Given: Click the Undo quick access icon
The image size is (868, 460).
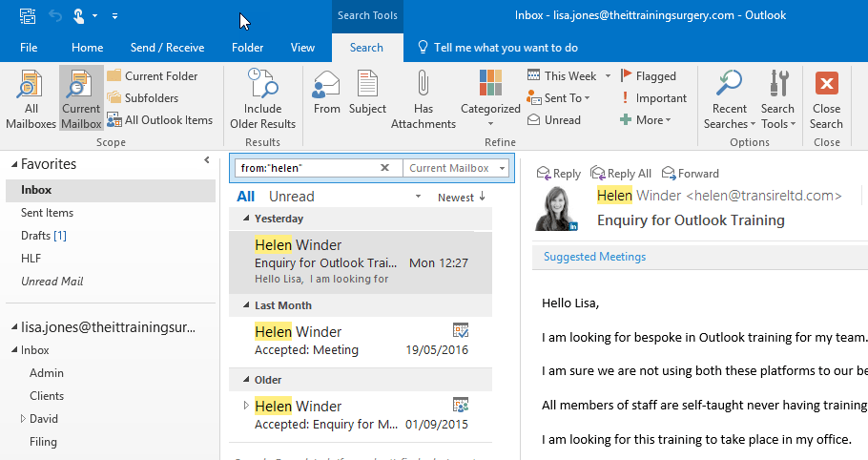Looking at the screenshot, I should click(55, 15).
